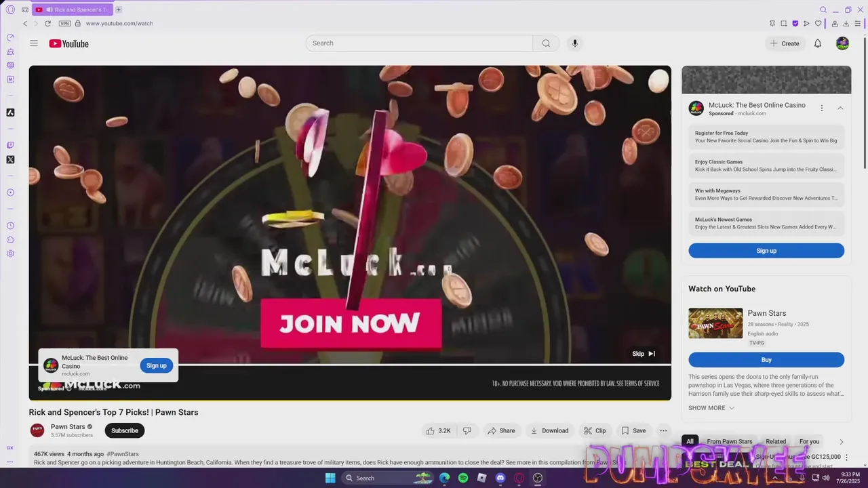Go back with the back arrow
868x488 pixels.
(x=25, y=23)
